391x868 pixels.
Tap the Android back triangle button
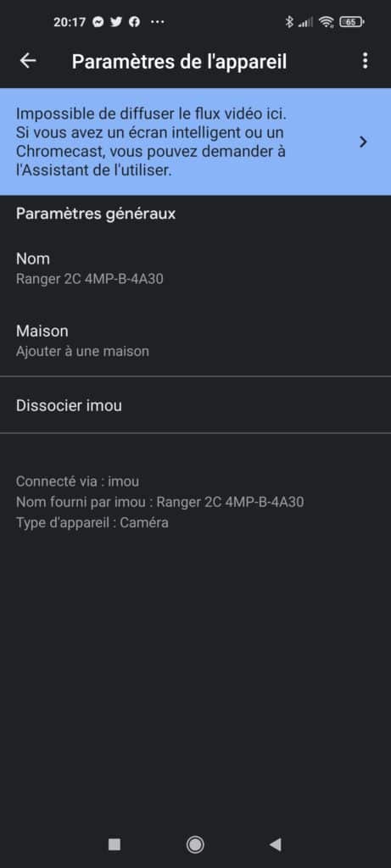[276, 844]
